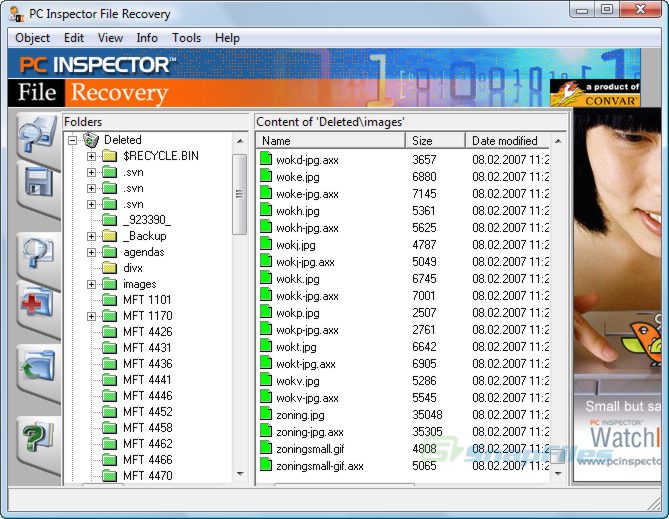Select the images folder in the tree
This screenshot has width=669, height=519.
[x=140, y=284]
